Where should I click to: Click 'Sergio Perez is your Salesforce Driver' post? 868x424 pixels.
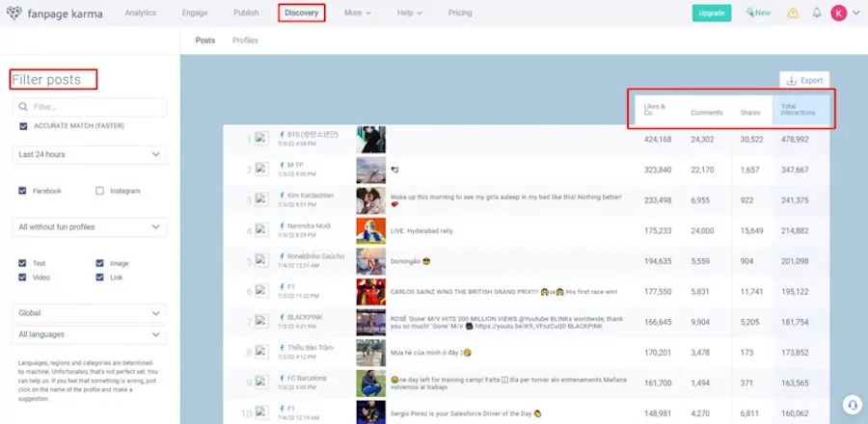(x=466, y=413)
